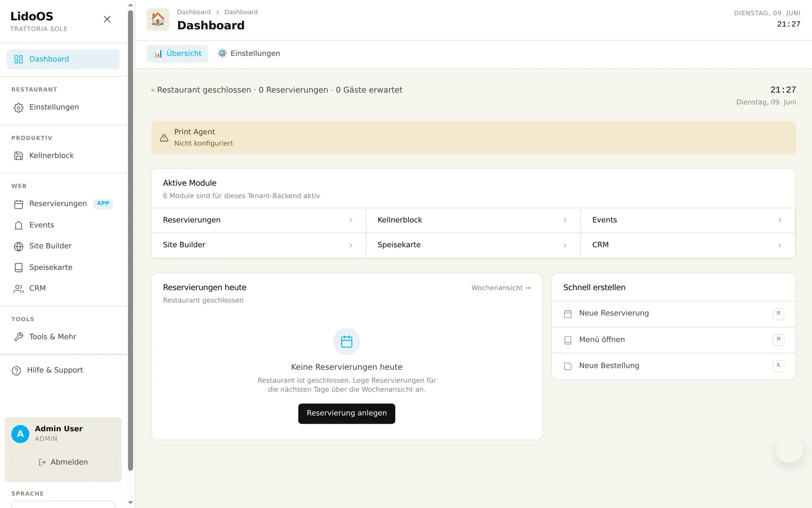Open Kellnerblock from the sidebar
812x508 pixels.
(x=63, y=155)
